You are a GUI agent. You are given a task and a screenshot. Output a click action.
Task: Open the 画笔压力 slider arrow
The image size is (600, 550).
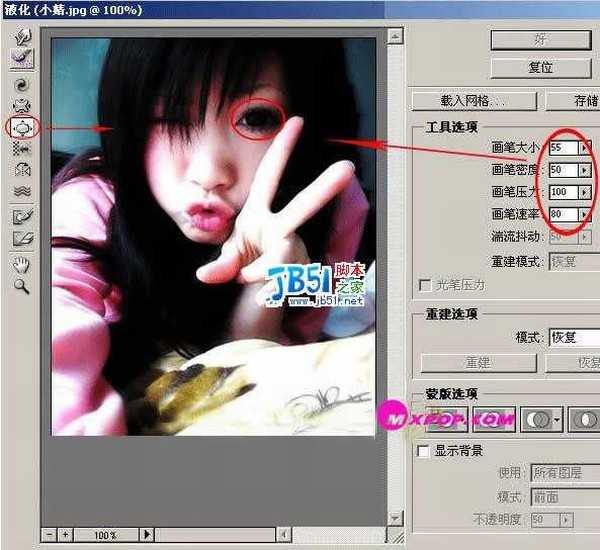584,192
